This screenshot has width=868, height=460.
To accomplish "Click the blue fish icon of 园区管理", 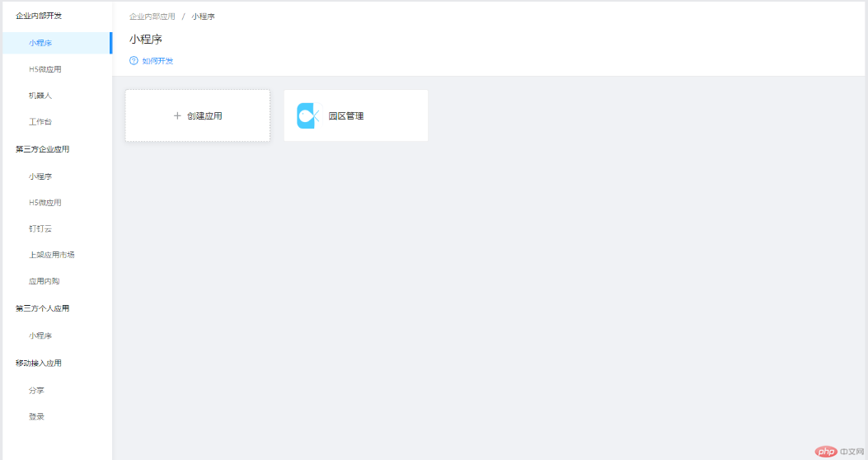I will coord(307,116).
